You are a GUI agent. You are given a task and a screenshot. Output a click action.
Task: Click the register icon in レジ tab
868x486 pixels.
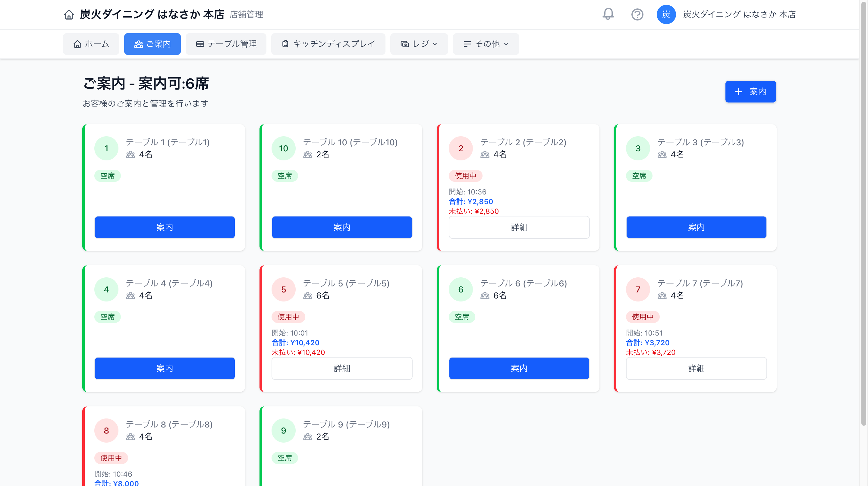404,44
